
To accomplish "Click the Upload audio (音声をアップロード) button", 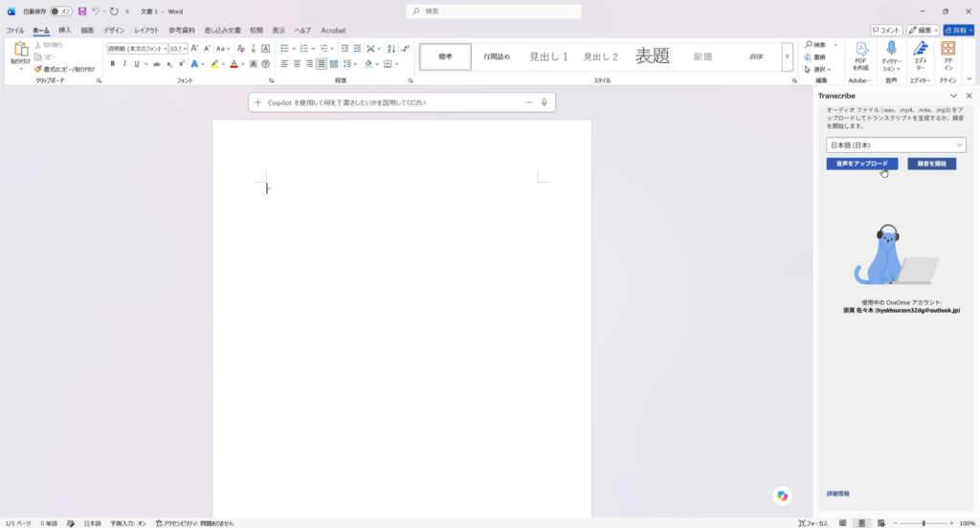I will tap(862, 164).
